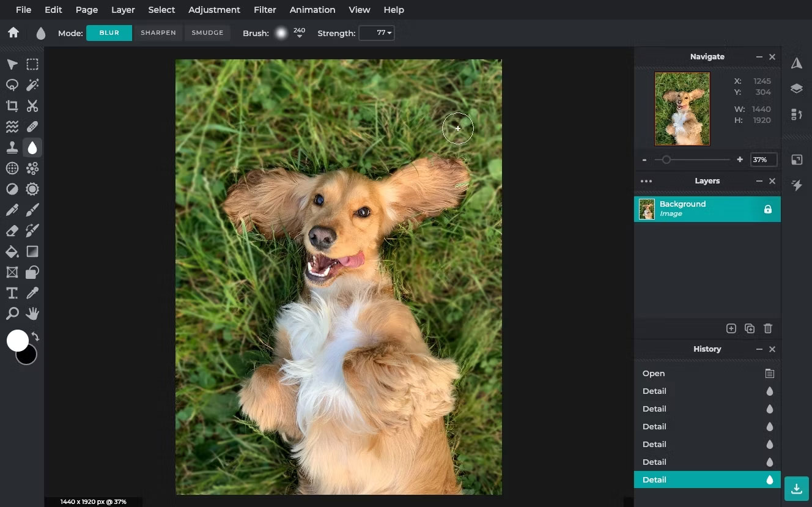The height and width of the screenshot is (507, 812).
Task: Select the Zoom tool
Action: [x=12, y=313]
